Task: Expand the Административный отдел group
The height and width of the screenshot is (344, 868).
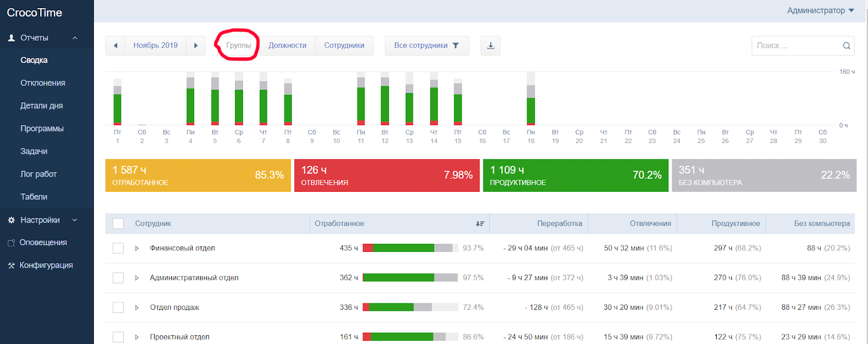Action: coord(137,278)
